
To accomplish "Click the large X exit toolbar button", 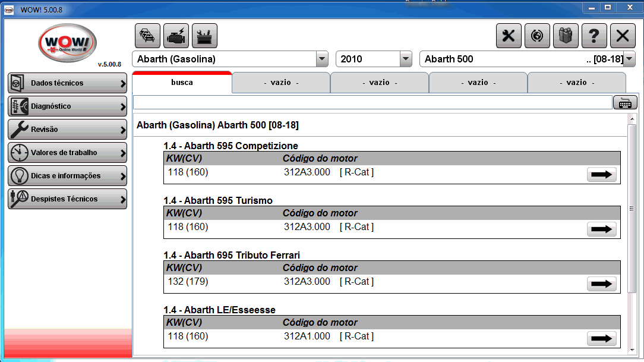I will tap(622, 36).
